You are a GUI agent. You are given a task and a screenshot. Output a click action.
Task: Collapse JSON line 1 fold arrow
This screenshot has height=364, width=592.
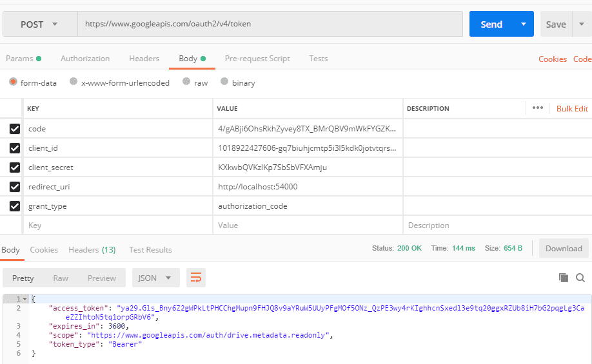[25, 299]
